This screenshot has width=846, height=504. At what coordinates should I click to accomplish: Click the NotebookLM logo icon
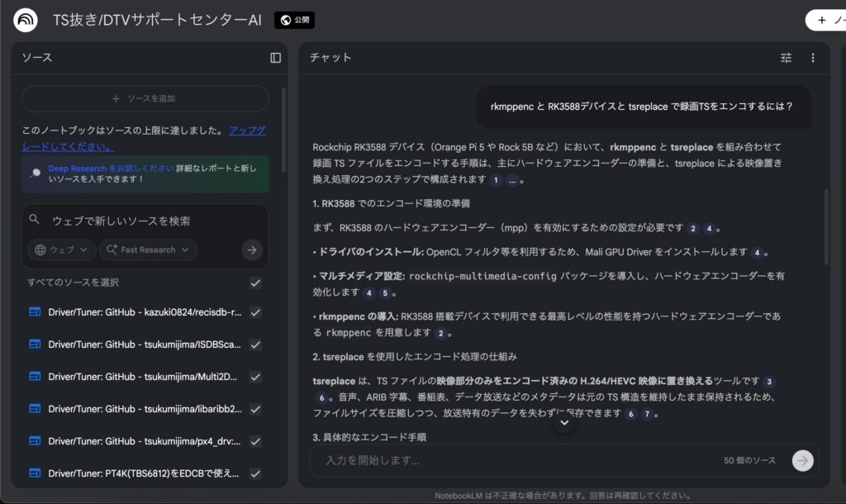click(26, 20)
